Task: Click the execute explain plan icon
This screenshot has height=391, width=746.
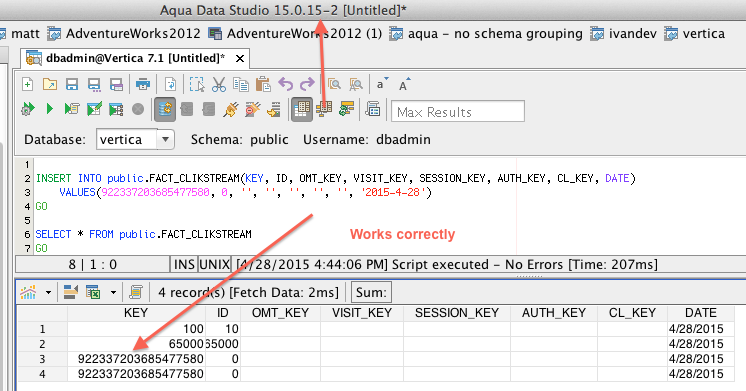Action: [x=116, y=109]
